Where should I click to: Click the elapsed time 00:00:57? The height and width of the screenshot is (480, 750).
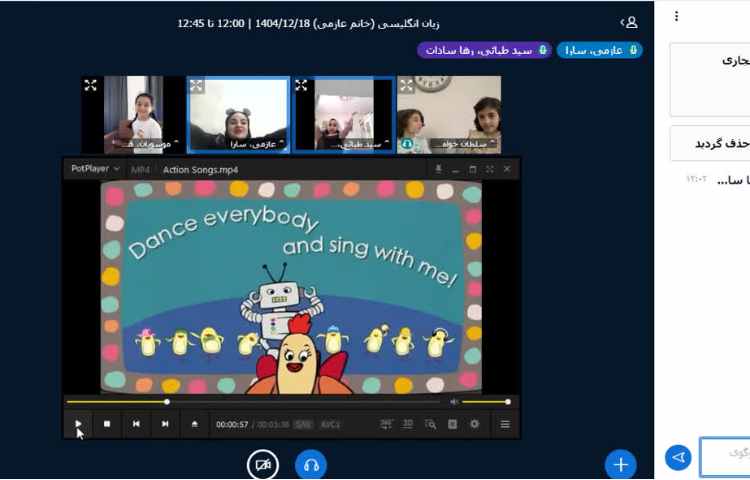pyautogui.click(x=232, y=425)
